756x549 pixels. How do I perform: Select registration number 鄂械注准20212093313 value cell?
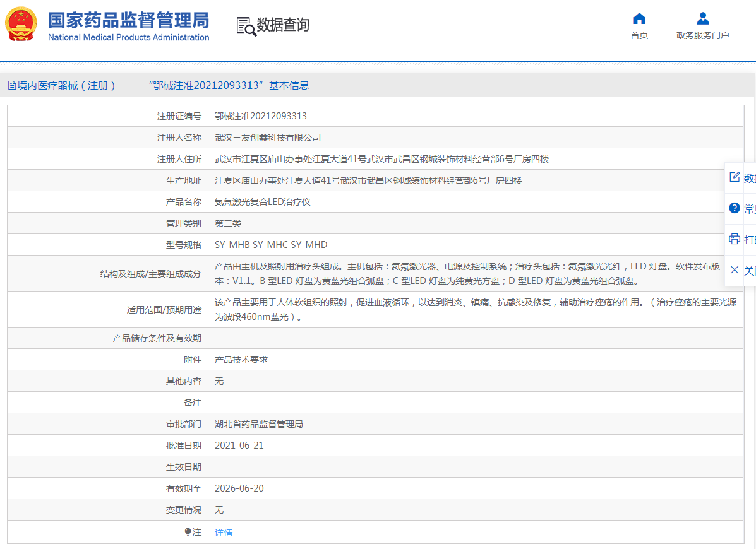coord(261,116)
